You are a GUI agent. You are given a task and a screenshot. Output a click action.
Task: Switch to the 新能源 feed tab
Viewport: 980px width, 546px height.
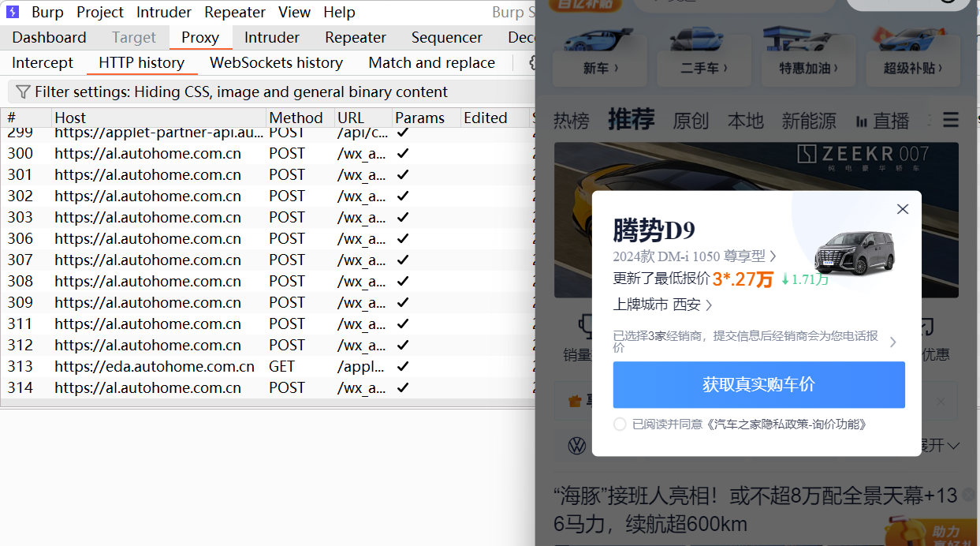coord(809,121)
